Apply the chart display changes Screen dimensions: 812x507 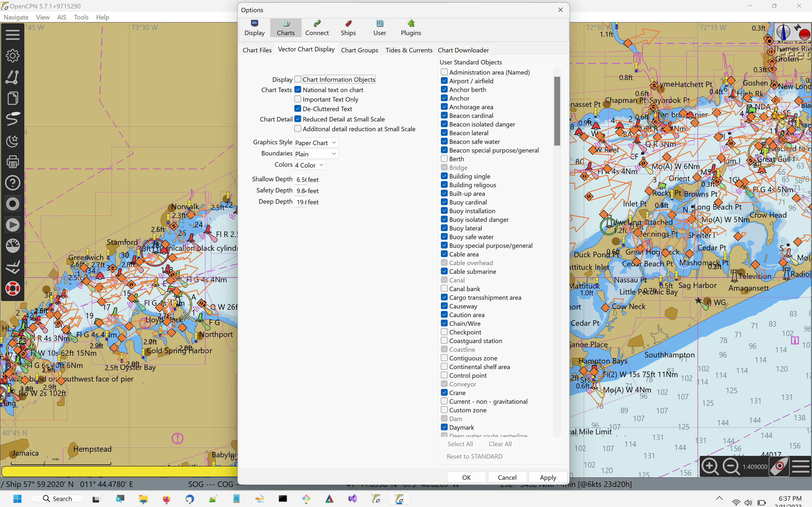[548, 477]
